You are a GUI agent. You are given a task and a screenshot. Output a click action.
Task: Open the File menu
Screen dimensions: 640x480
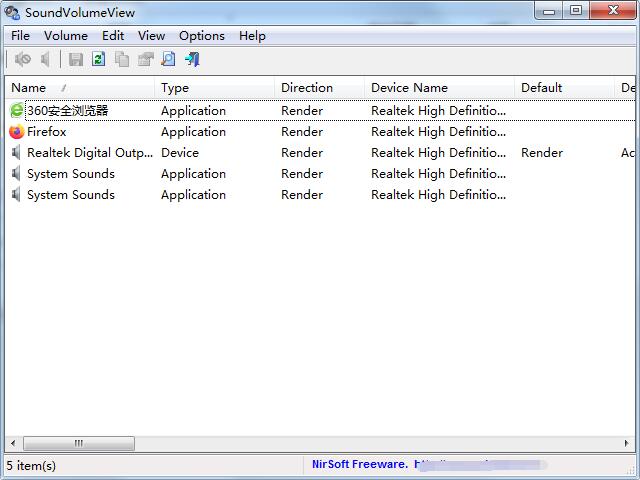[20, 36]
